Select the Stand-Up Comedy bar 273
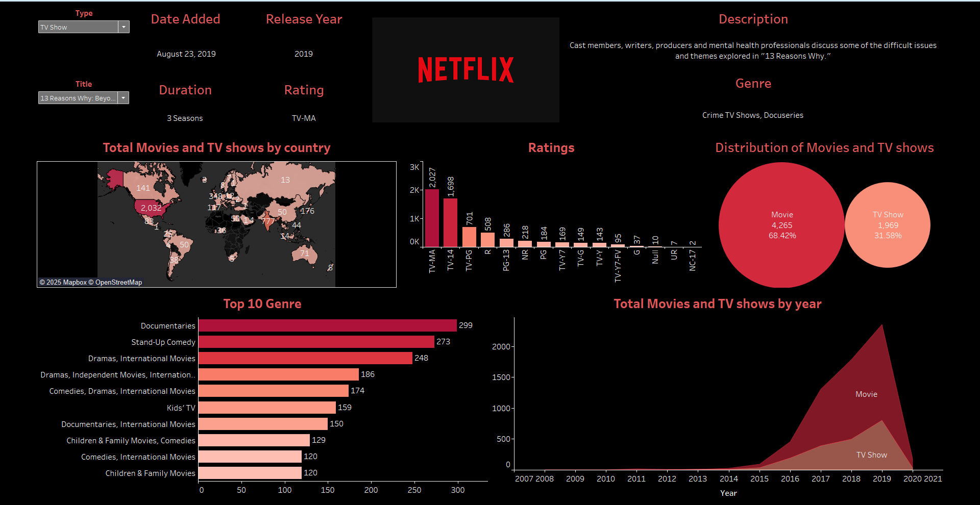 tap(316, 342)
